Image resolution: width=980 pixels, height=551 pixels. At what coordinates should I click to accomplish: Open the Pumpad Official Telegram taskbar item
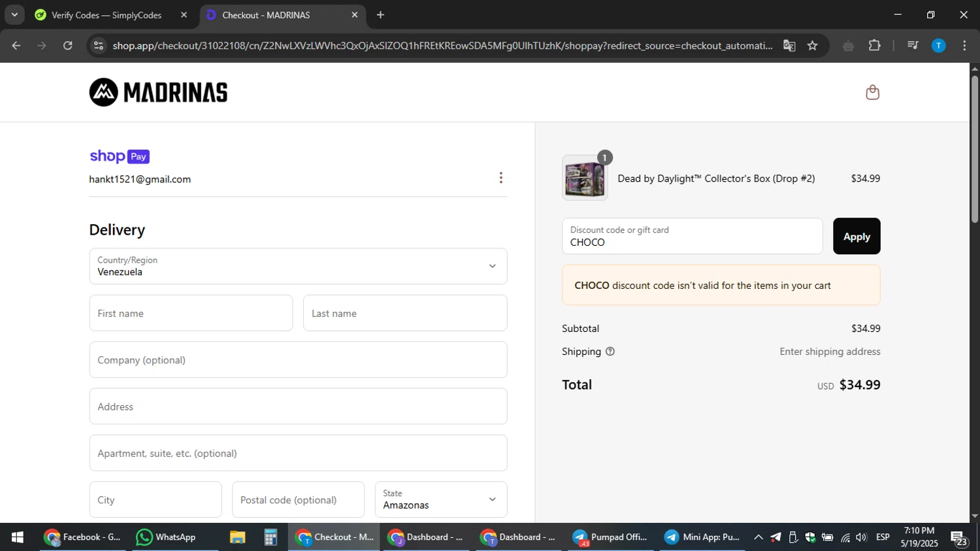(610, 537)
